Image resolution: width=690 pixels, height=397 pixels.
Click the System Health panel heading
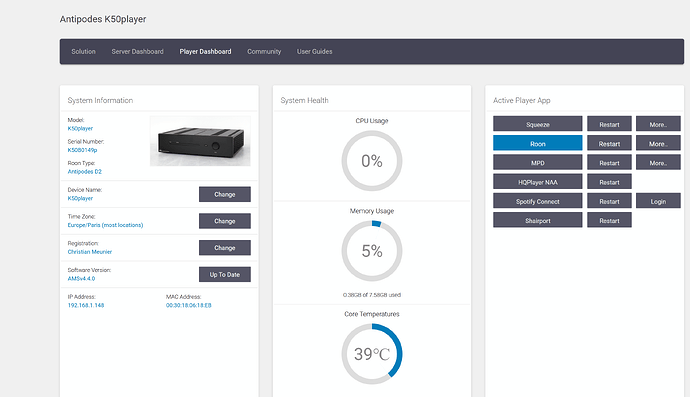305,100
